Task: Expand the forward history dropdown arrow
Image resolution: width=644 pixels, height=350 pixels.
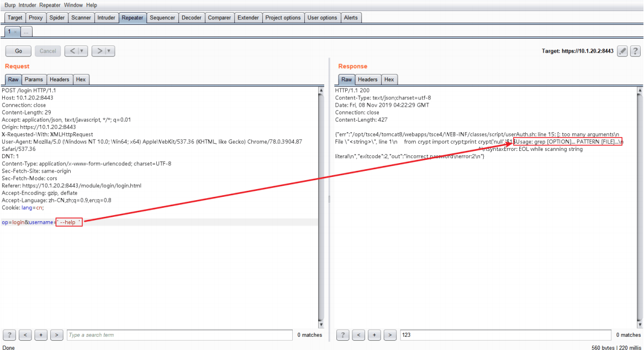Action: [x=109, y=51]
